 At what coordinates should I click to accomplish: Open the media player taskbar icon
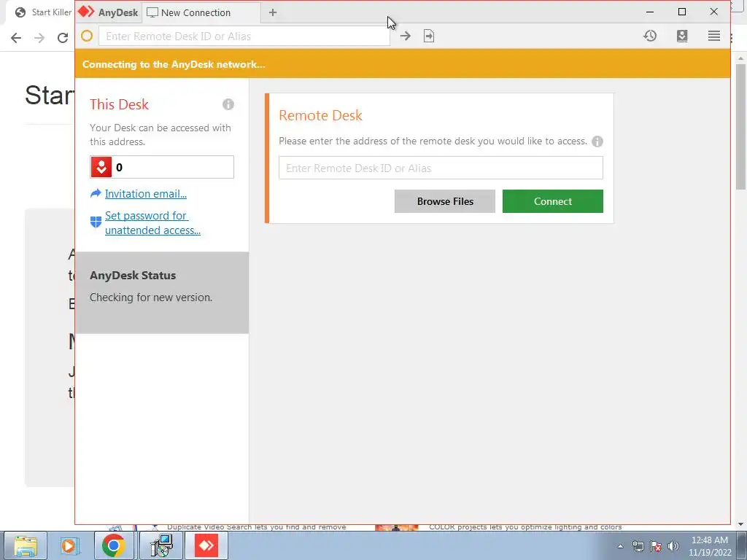[69, 545]
